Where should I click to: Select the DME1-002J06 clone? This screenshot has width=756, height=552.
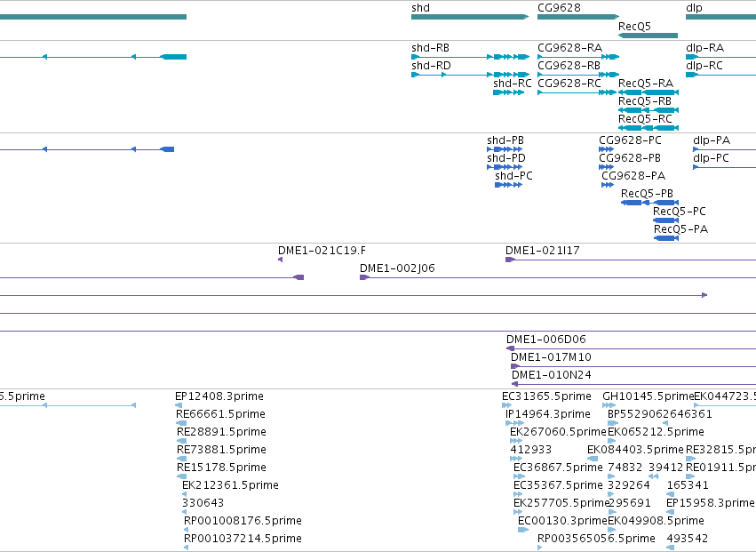pyautogui.click(x=397, y=268)
